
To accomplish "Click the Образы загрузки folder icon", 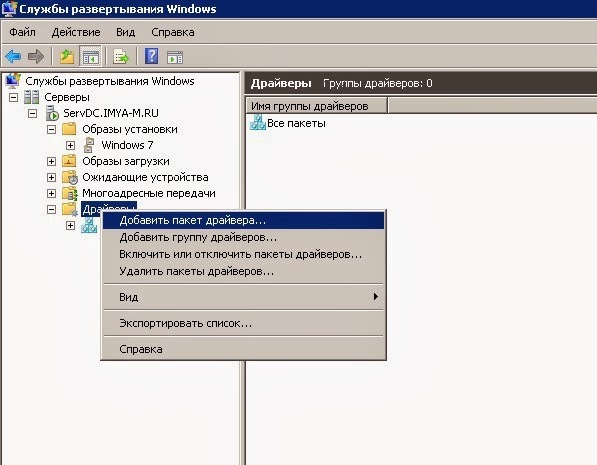I will click(69, 161).
